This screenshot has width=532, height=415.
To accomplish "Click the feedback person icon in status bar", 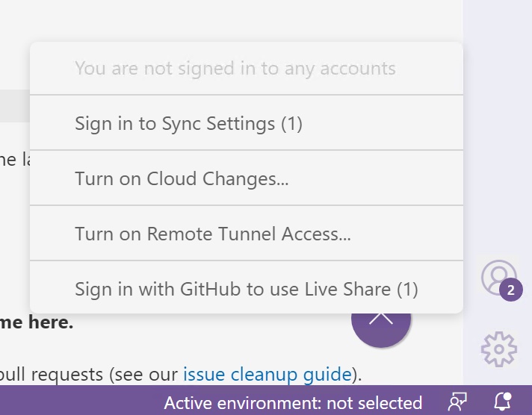I will point(457,402).
